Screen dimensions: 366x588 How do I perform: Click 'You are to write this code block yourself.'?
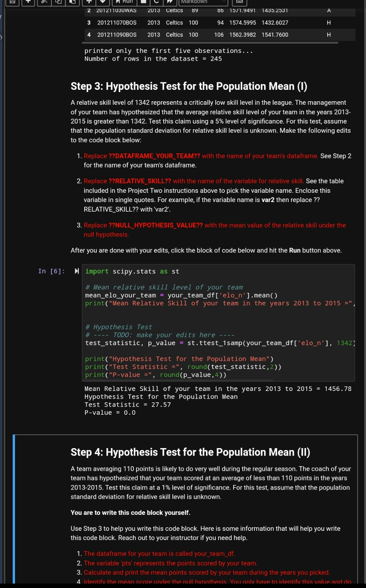tap(130, 513)
